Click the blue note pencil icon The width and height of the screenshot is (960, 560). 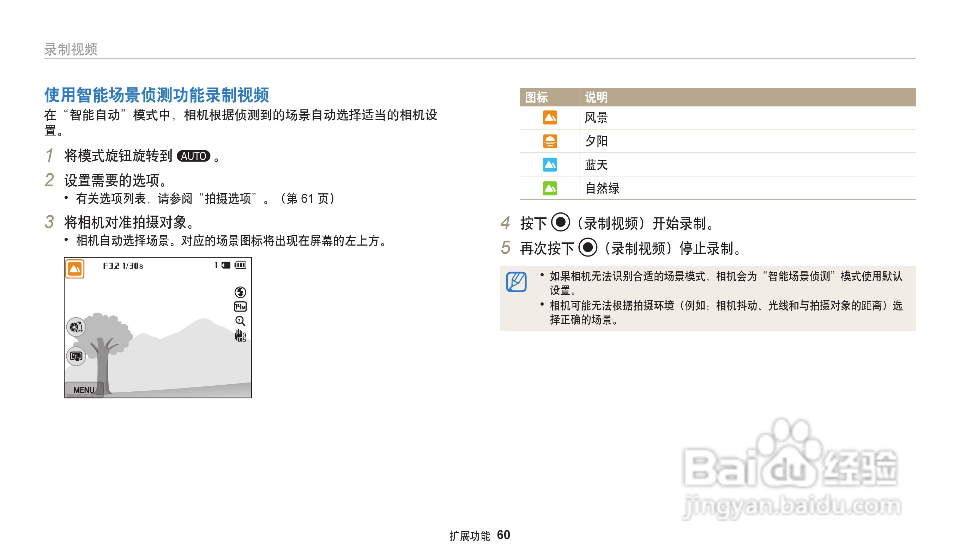point(516,282)
